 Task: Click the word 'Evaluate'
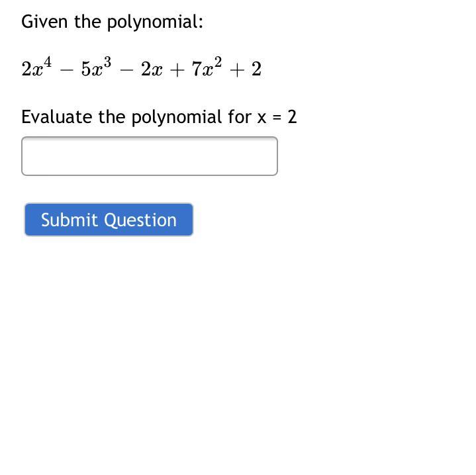pyautogui.click(x=57, y=117)
